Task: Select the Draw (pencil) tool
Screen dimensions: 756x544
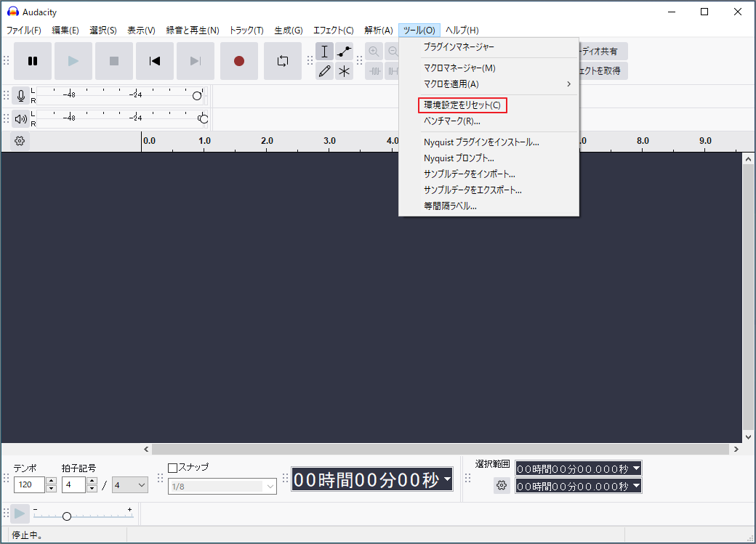Action: (x=324, y=71)
